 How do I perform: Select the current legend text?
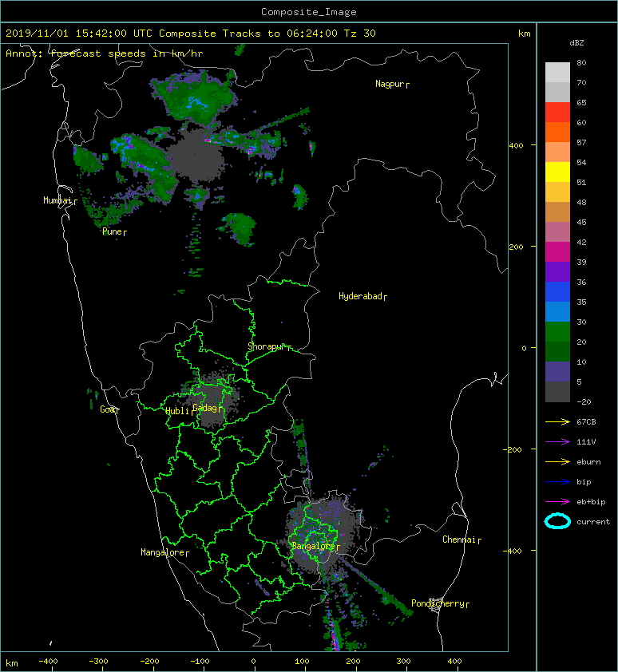(593, 522)
